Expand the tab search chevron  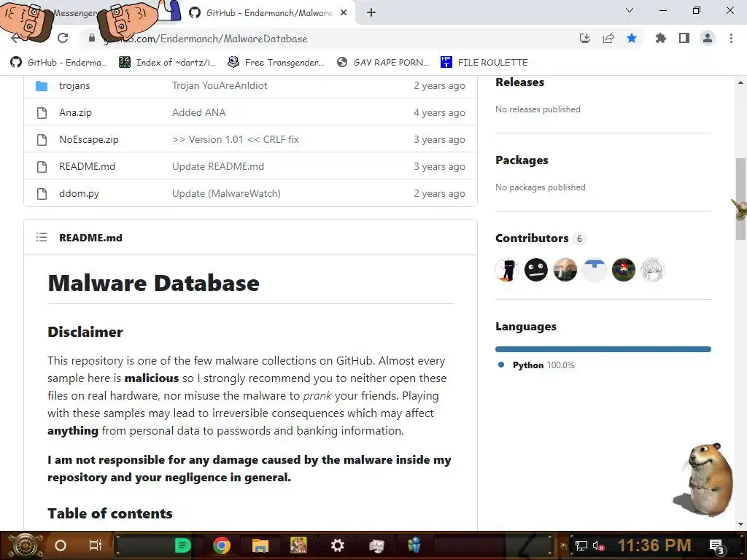[630, 10]
